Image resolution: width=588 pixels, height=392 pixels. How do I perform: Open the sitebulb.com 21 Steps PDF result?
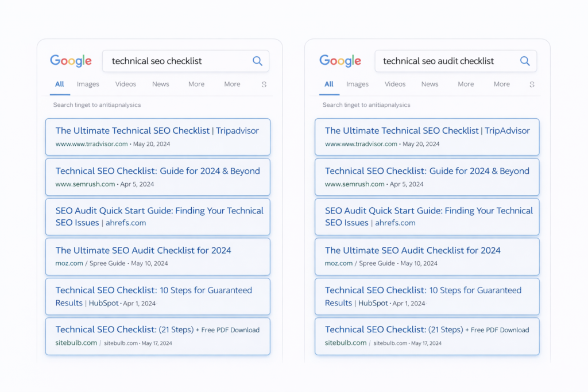[x=157, y=336]
